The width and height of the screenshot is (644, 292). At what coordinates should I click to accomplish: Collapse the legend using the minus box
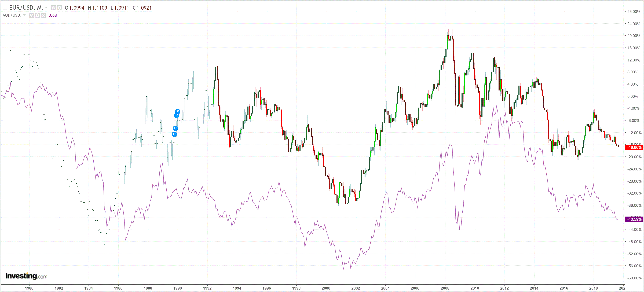5,7
